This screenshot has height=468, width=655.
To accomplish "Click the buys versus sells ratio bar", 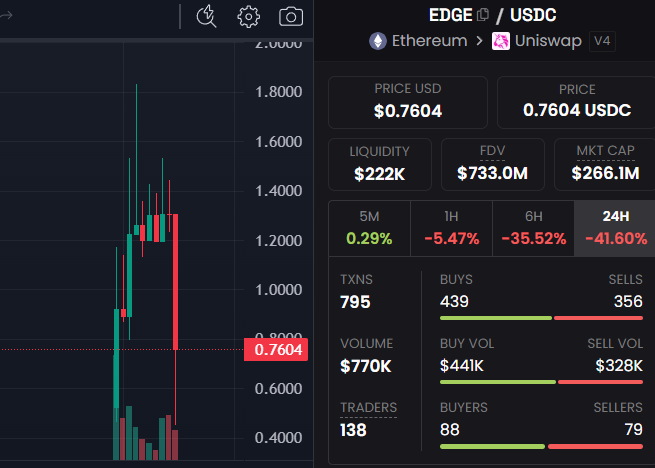I will pyautogui.click(x=541, y=318).
